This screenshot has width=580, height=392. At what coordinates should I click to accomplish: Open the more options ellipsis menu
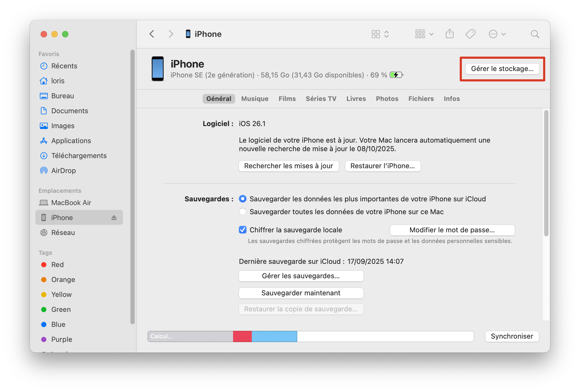(x=493, y=34)
